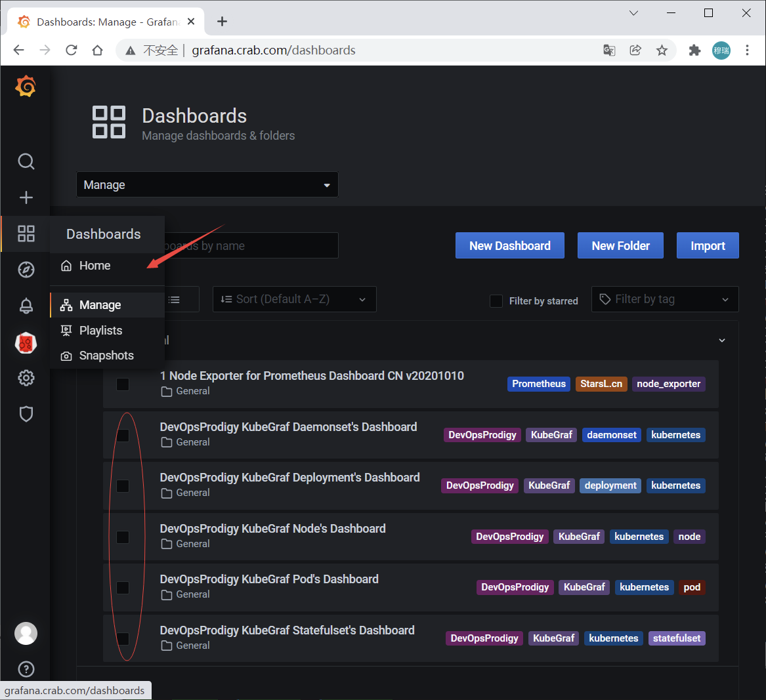Viewport: 766px width, 700px height.
Task: Click the browser forward arrow
Action: point(45,50)
